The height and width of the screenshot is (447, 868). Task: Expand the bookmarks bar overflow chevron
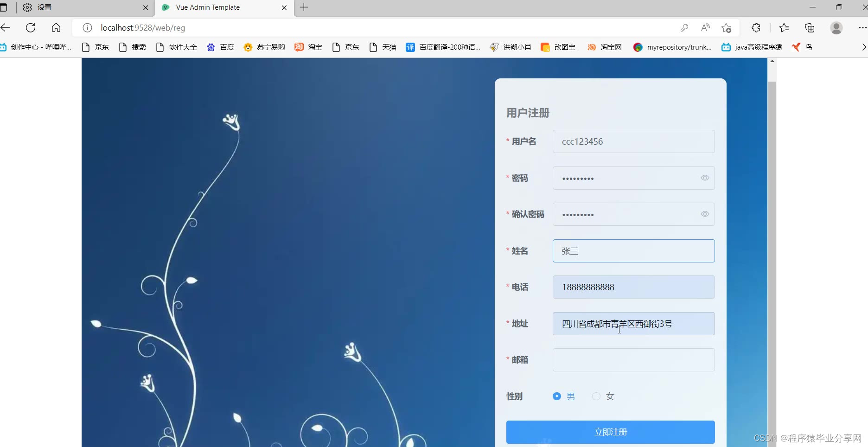pyautogui.click(x=863, y=47)
